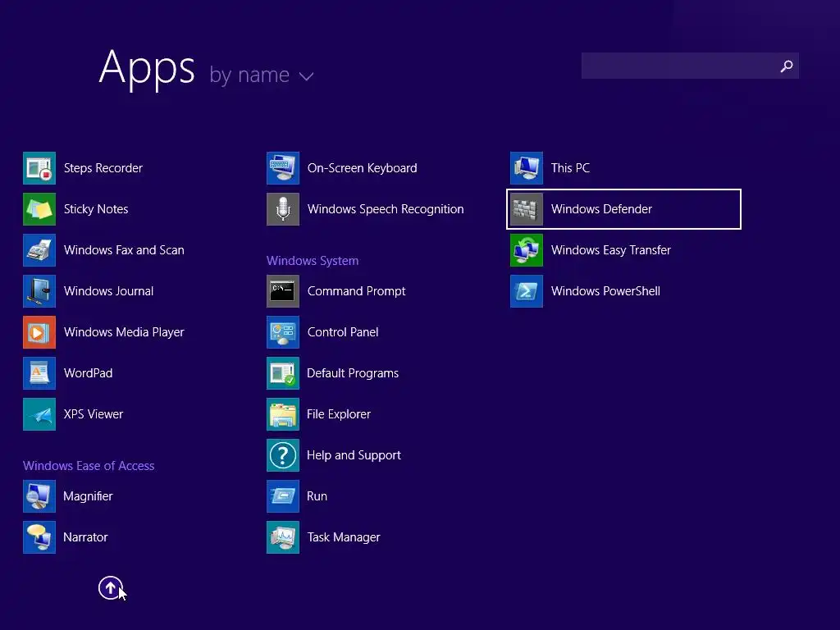Image resolution: width=840 pixels, height=630 pixels.
Task: Open Steps Recorder app icon
Action: [x=39, y=168]
